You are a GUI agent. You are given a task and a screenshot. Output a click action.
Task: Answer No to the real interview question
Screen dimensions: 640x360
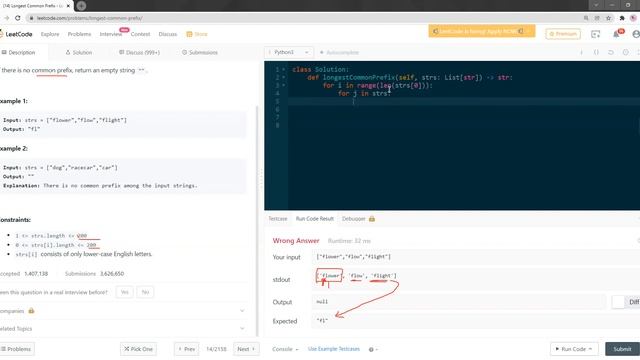[x=145, y=292]
